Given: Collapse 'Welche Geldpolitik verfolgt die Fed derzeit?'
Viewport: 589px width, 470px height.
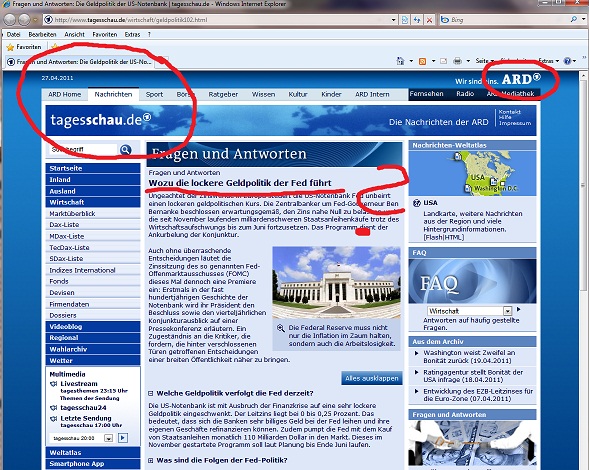Looking at the screenshot, I should (151, 393).
